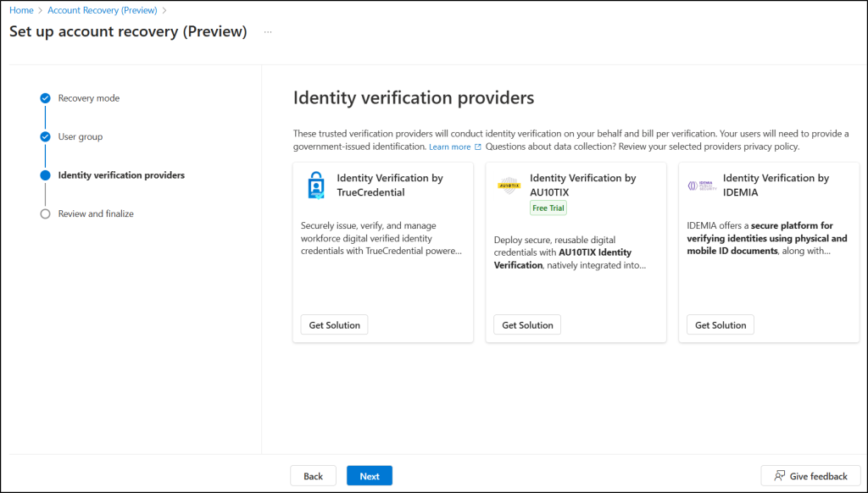The width and height of the screenshot is (868, 493).
Task: Get Solution for Identity Verification by TrueCredential
Action: pyautogui.click(x=334, y=324)
